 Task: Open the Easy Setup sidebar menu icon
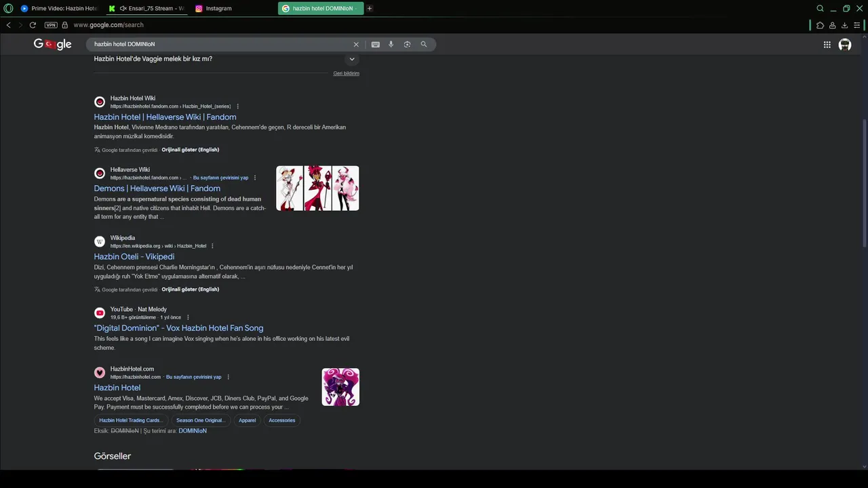point(857,25)
